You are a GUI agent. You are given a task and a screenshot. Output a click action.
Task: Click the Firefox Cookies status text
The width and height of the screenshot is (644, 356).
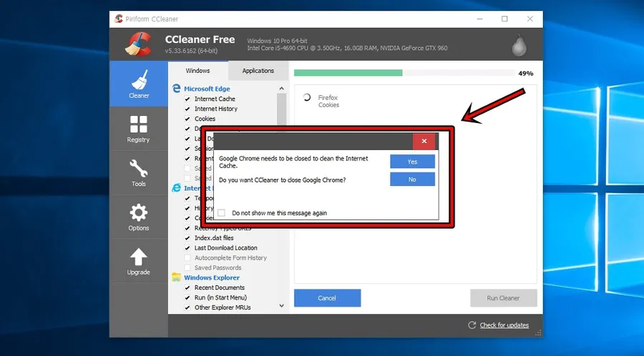coord(328,102)
